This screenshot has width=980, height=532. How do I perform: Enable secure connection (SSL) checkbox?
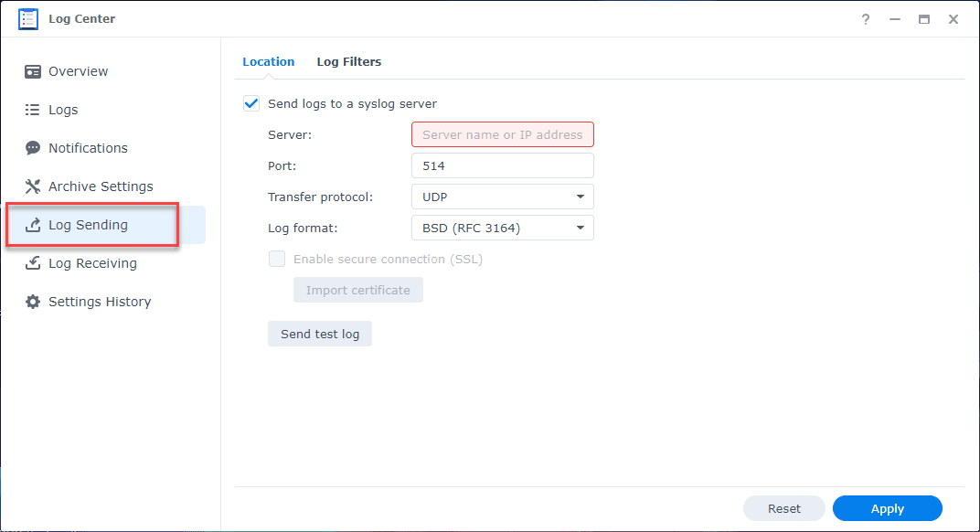[277, 259]
